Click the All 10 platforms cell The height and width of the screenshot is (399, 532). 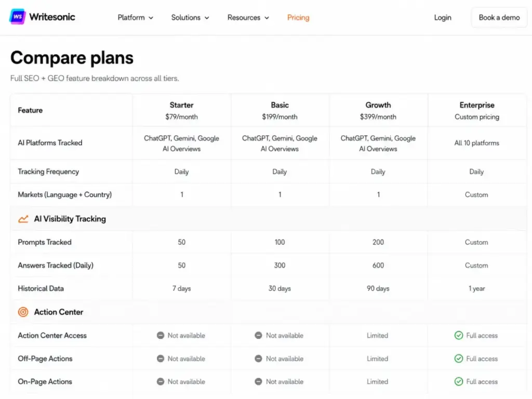coord(477,143)
